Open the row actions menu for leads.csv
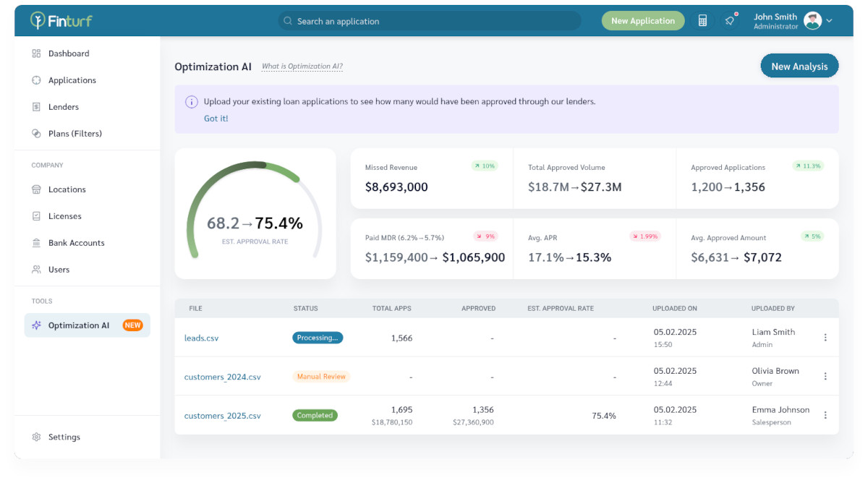Image resolution: width=868 pixels, height=483 pixels. coord(825,337)
